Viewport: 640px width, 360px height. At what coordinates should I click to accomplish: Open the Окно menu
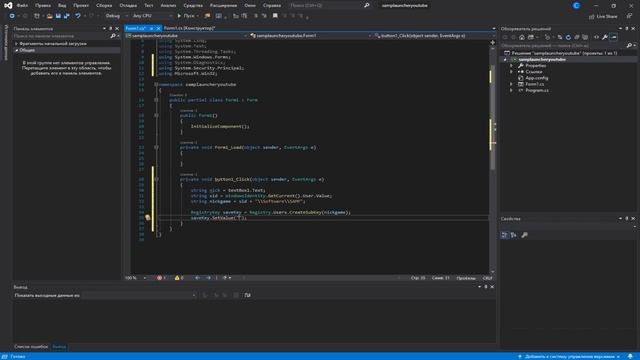[x=250, y=6]
